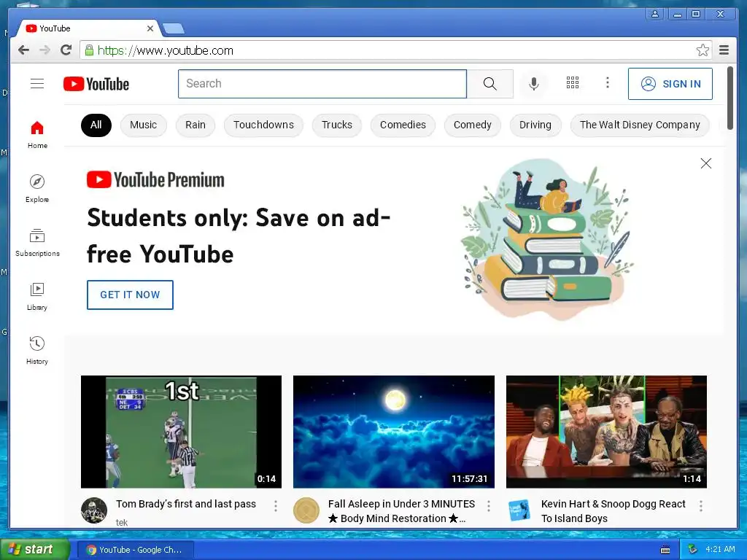Click the GET IT NOW button
Viewport: 747px width, 560px height.
tap(130, 295)
